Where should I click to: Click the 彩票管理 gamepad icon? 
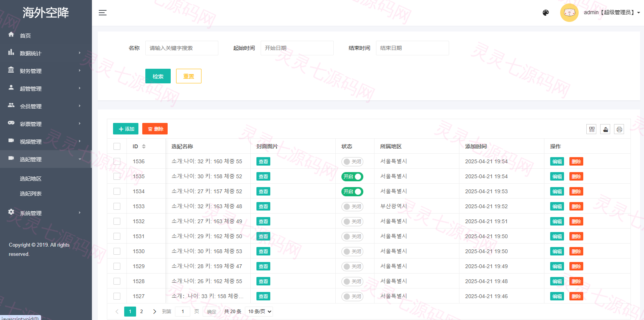(11, 123)
